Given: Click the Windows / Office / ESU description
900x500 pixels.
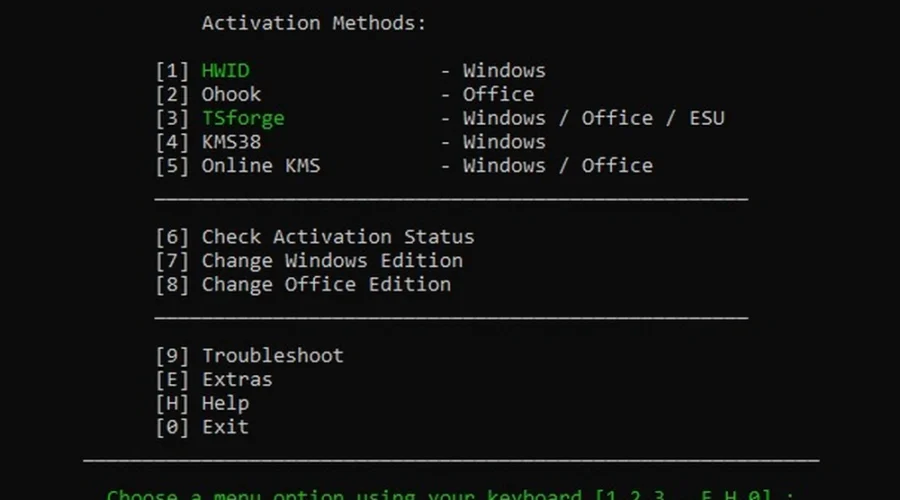Looking at the screenshot, I should [x=592, y=119].
